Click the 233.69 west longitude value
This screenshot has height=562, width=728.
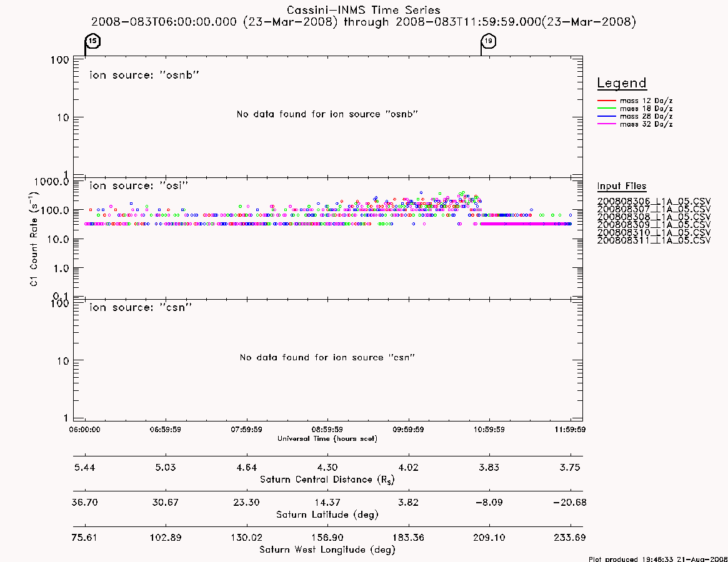click(570, 538)
